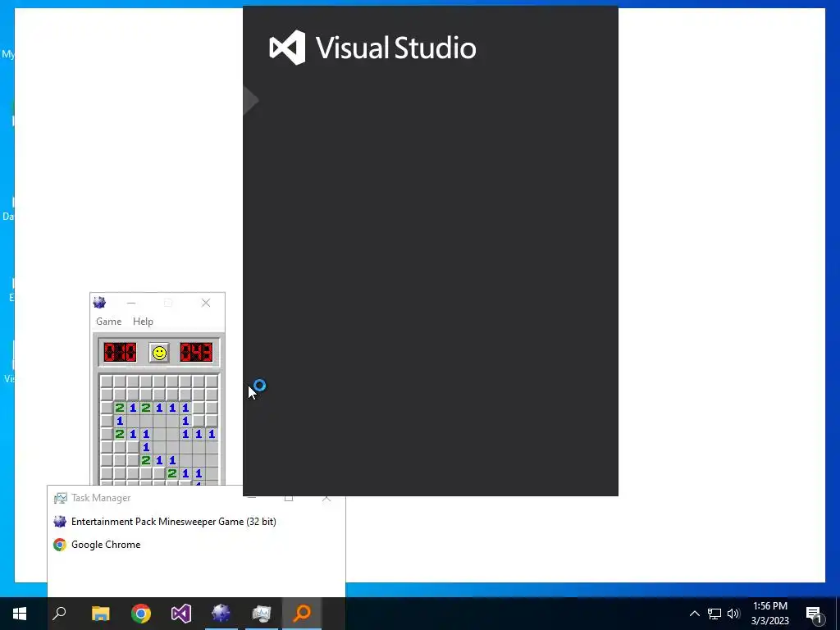Click the orange magnifier app on the taskbar

(302, 614)
